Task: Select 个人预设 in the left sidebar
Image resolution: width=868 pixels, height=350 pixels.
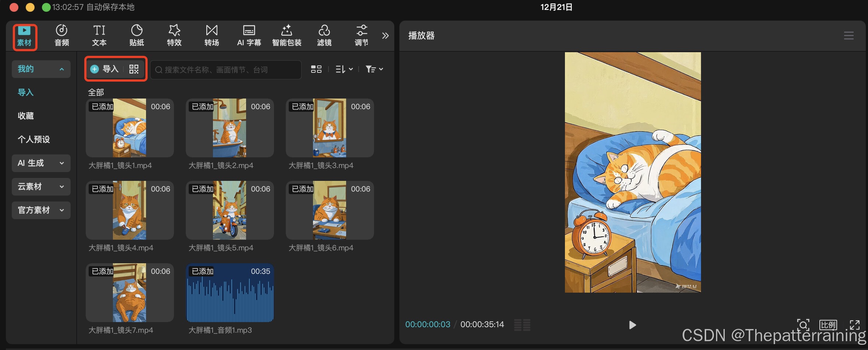Action: pyautogui.click(x=34, y=139)
